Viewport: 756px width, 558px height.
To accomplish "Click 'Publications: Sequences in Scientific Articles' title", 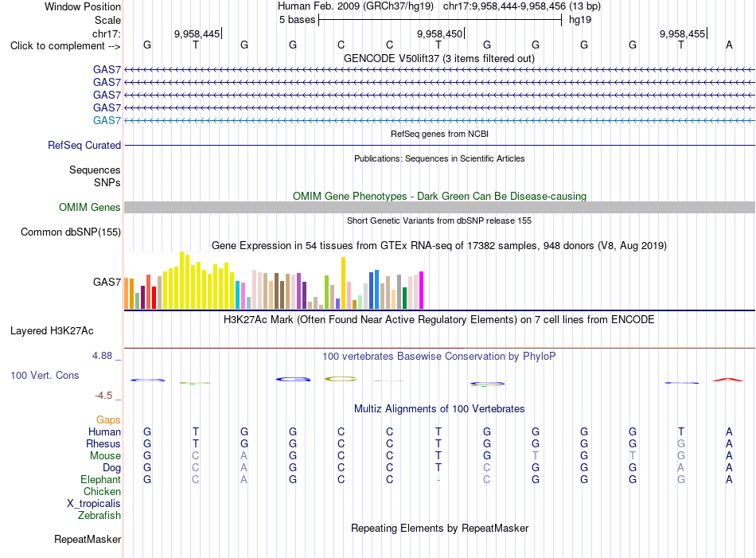I will point(439,158).
